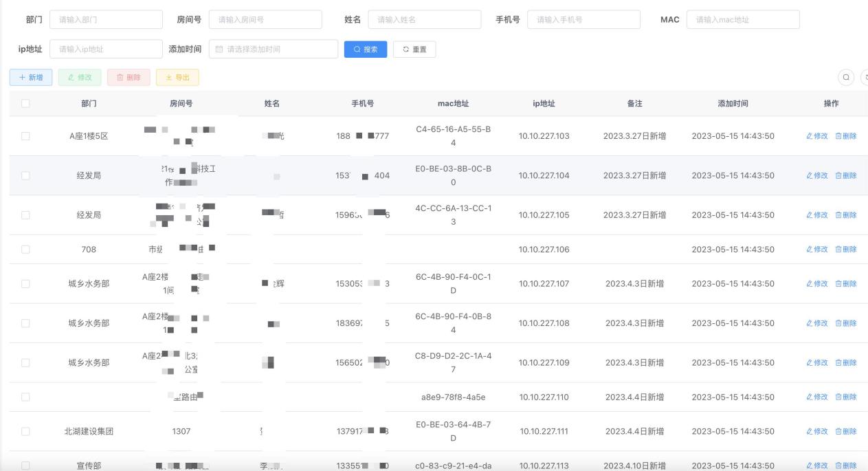This screenshot has height=471, width=868.
Task: Delete the row with IP 10.10.227.111
Action: (x=846, y=432)
